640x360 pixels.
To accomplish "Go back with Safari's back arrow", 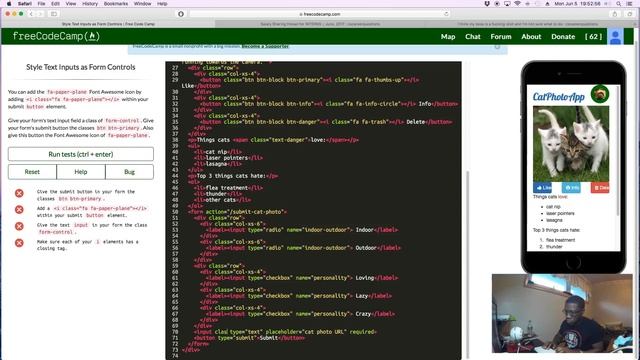I will [31, 14].
